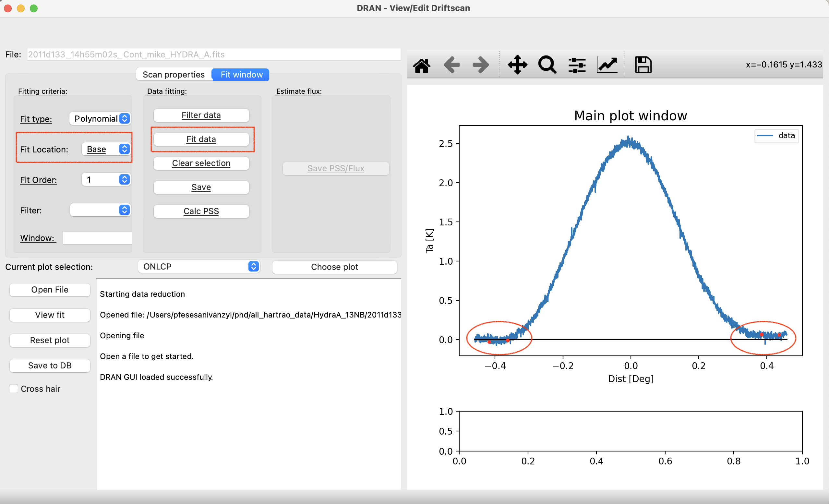This screenshot has width=829, height=504.
Task: Go forward to next plot view
Action: pyautogui.click(x=481, y=65)
